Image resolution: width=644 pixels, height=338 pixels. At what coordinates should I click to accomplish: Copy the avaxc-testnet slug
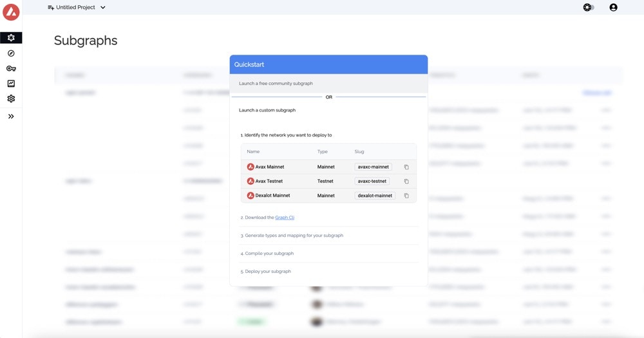[x=406, y=182]
